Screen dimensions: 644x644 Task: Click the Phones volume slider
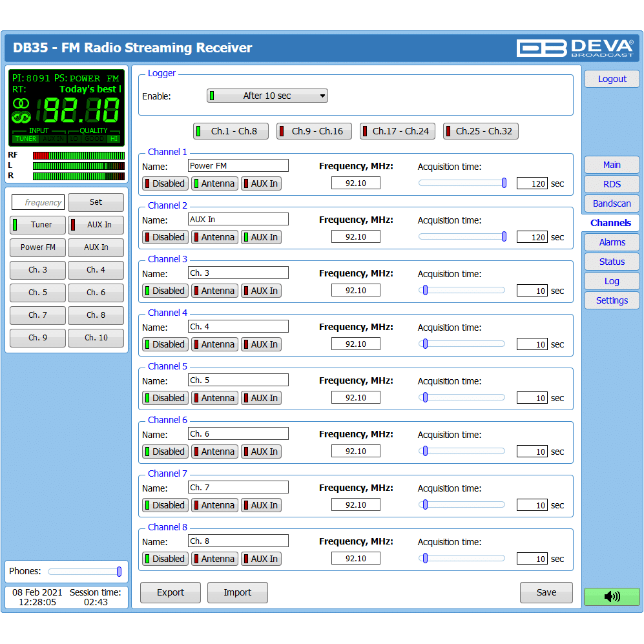click(x=84, y=571)
